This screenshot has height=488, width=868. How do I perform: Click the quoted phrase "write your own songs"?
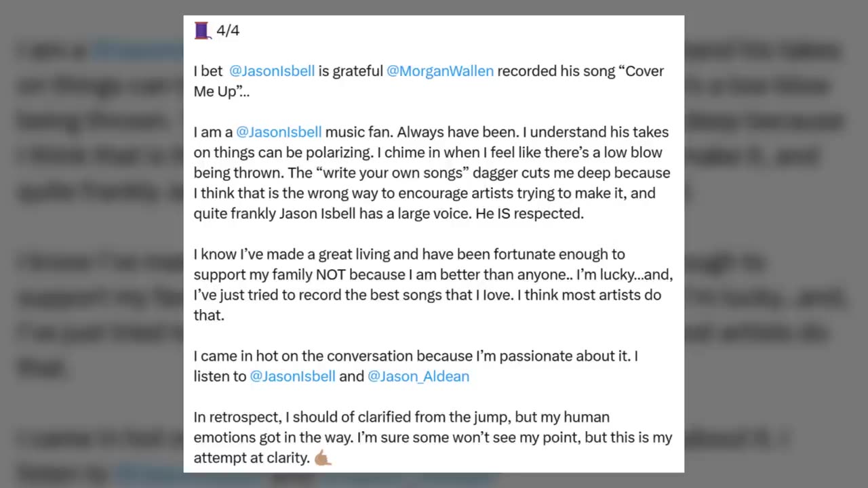click(396, 173)
